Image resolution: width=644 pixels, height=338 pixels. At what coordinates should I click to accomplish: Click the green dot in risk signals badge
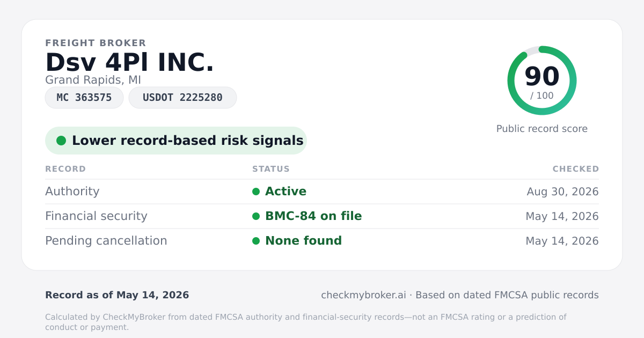pos(61,141)
